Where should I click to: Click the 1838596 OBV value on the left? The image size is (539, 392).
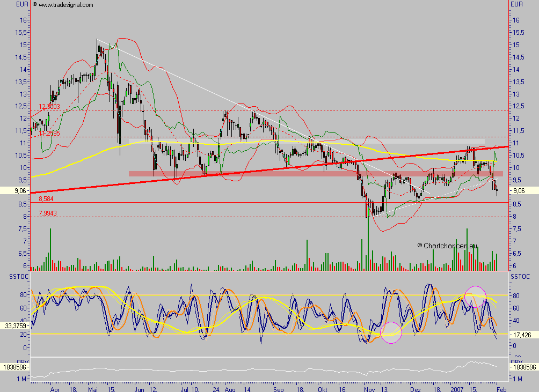click(15, 367)
